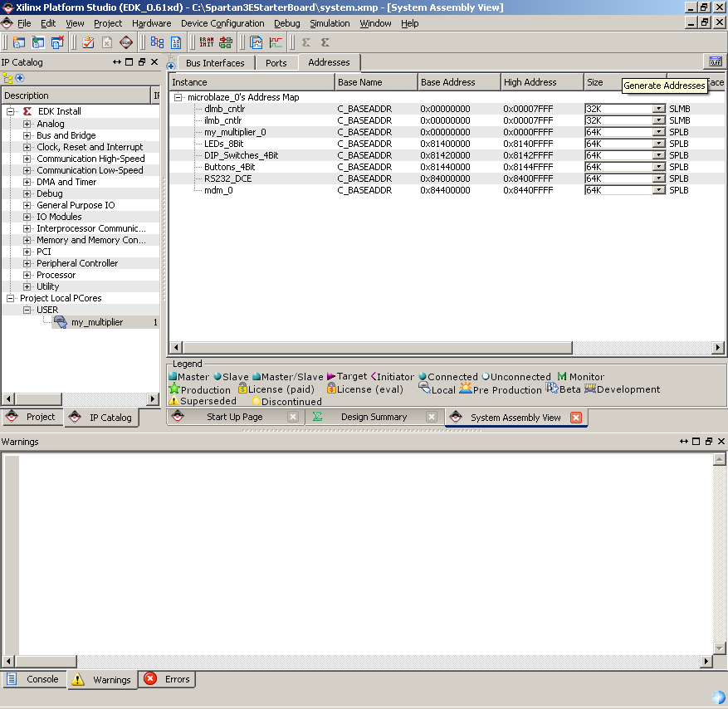
Task: Click the second greyed sigma toolbar icon
Action: [x=325, y=42]
